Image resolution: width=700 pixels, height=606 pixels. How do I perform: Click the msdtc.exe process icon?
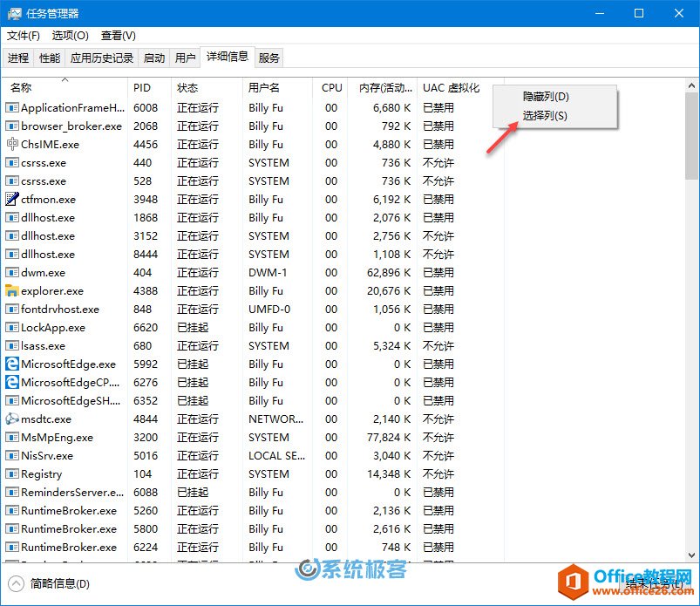click(12, 419)
